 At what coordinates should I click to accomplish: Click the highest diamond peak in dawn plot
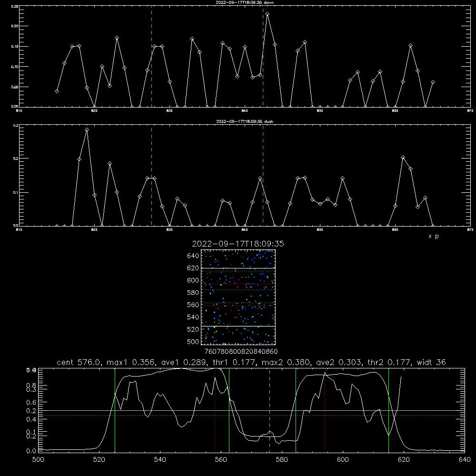point(267,14)
